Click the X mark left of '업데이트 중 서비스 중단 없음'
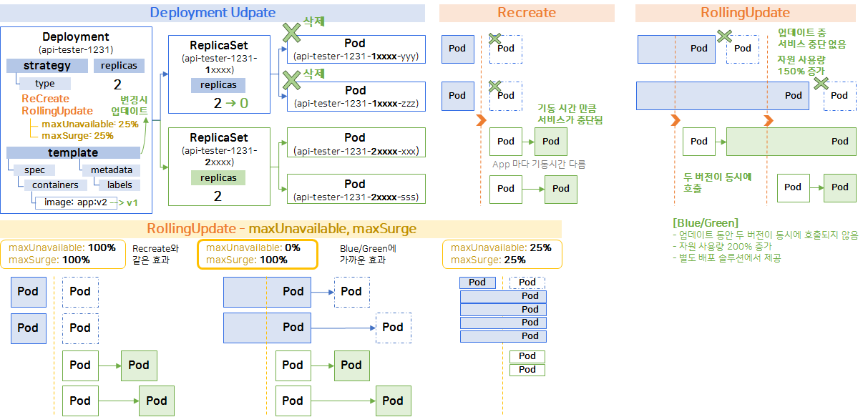 [724, 36]
